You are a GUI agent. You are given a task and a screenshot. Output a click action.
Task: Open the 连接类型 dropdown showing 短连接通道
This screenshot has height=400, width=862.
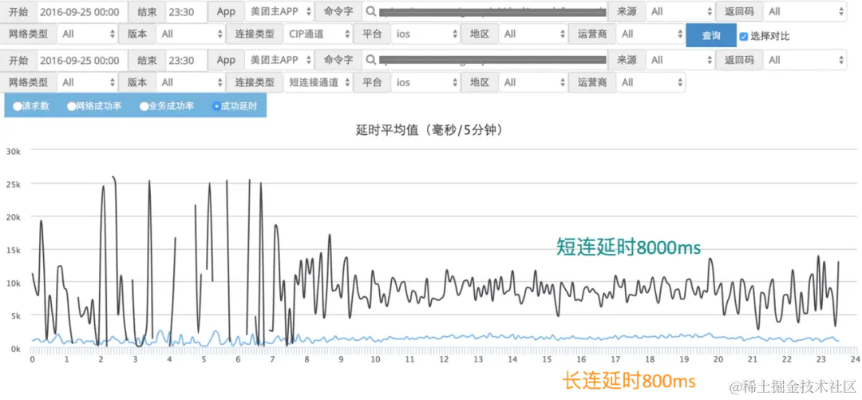pos(317,82)
